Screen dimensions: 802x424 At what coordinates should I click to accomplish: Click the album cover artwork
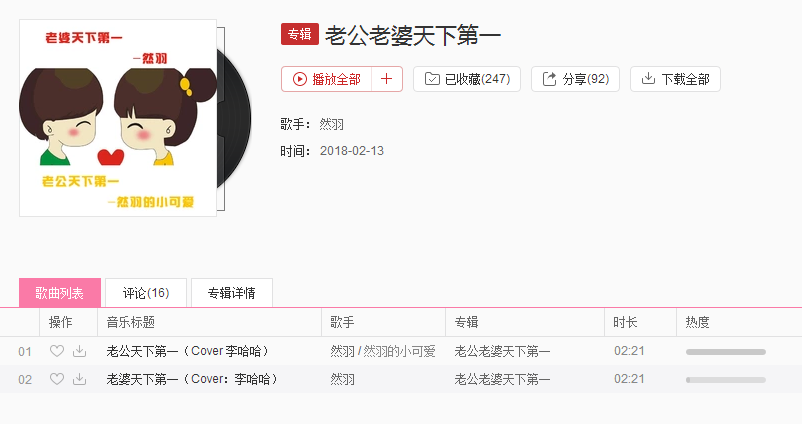[118, 118]
